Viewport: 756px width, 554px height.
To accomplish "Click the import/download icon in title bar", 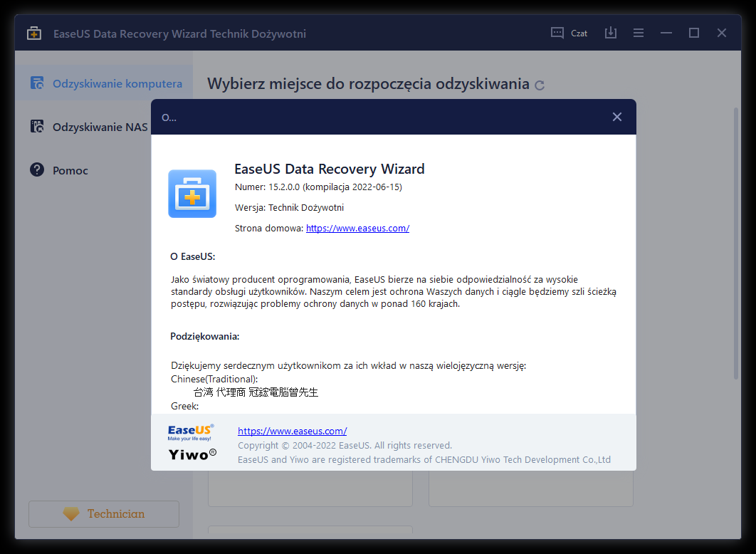I will [x=611, y=33].
